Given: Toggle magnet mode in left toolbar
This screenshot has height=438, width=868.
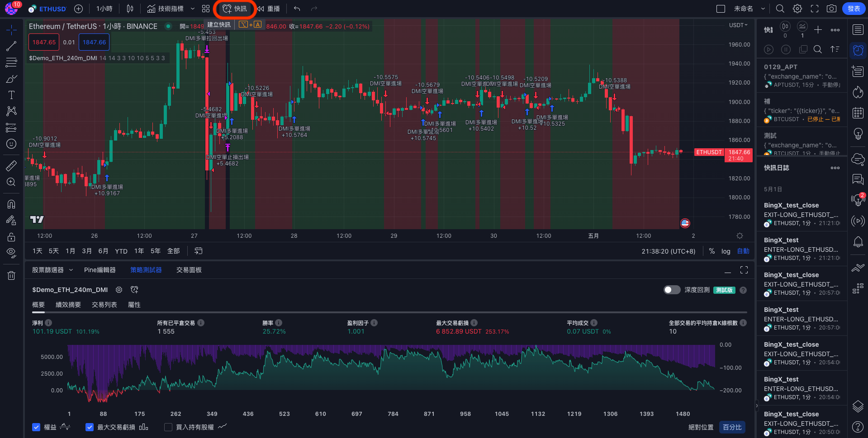Looking at the screenshot, I should coord(11,204).
